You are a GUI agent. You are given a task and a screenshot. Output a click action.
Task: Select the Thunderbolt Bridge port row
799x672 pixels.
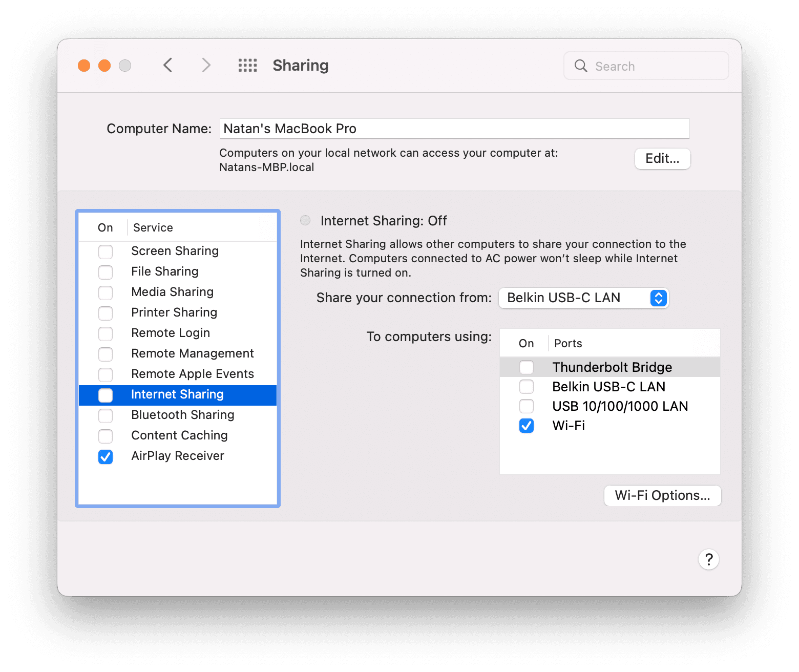pos(610,367)
